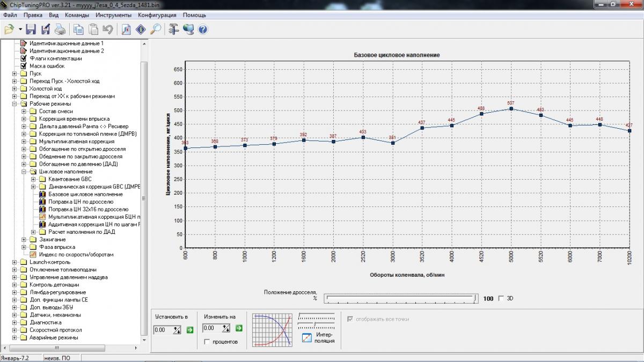Screen dimensions: 644x362
Task: Click green arrow to apply Изменить на
Action: pos(239,328)
